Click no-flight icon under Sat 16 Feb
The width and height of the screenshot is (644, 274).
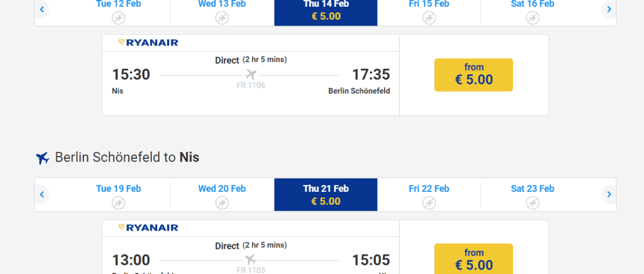pyautogui.click(x=533, y=18)
